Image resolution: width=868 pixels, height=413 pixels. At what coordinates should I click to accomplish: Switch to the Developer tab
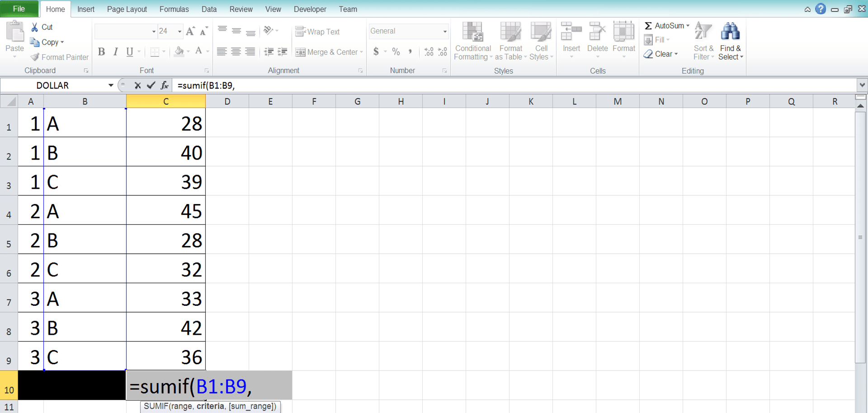coord(310,9)
